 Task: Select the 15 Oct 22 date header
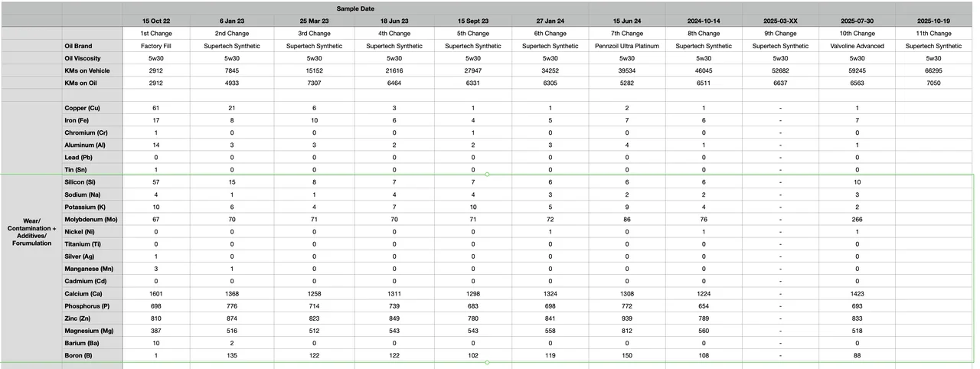pyautogui.click(x=156, y=20)
